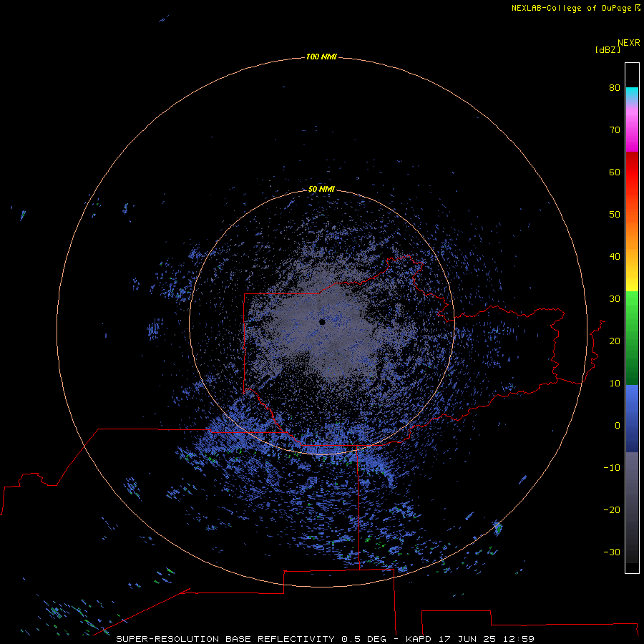Click the [dBZ] units label

coord(608,50)
